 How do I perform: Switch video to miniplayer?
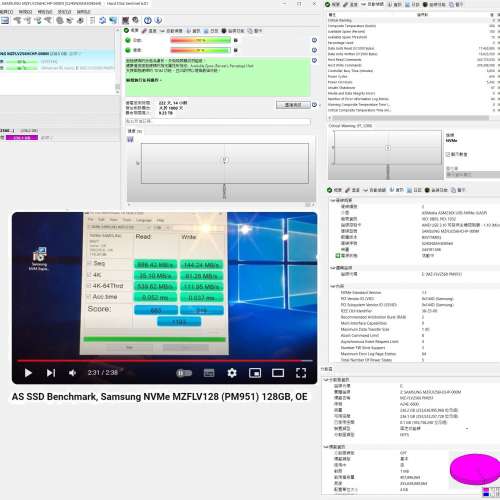[255, 373]
